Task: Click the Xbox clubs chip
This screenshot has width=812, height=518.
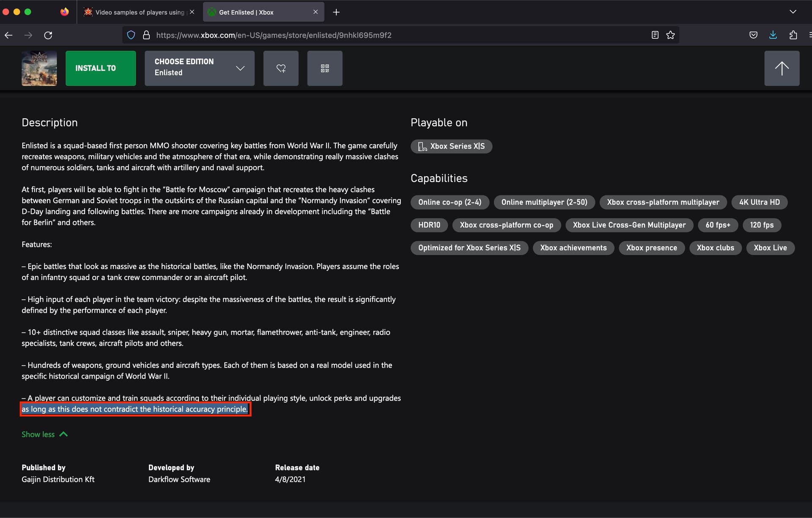Action: click(715, 248)
